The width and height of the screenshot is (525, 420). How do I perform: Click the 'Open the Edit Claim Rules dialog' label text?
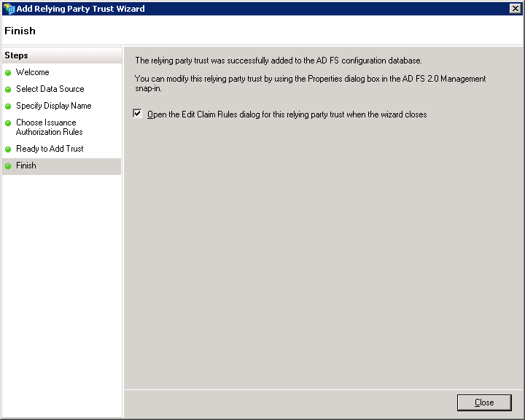coord(287,114)
